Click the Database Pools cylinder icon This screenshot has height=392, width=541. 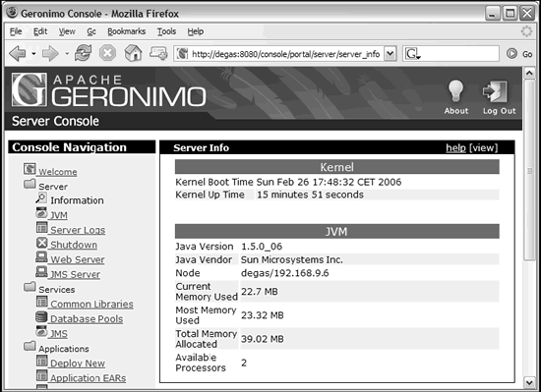tap(41, 316)
